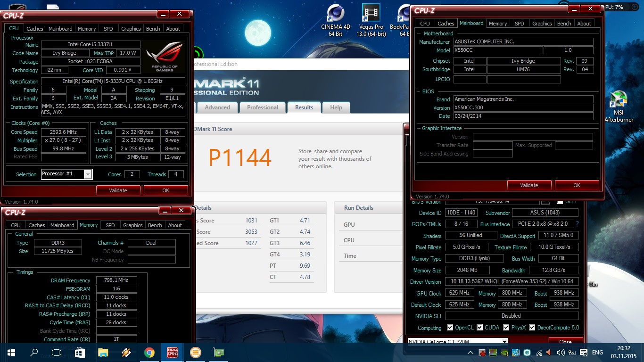Click Validate in the CPU-Z CPU window
This screenshot has width=644, height=362.
(118, 190)
